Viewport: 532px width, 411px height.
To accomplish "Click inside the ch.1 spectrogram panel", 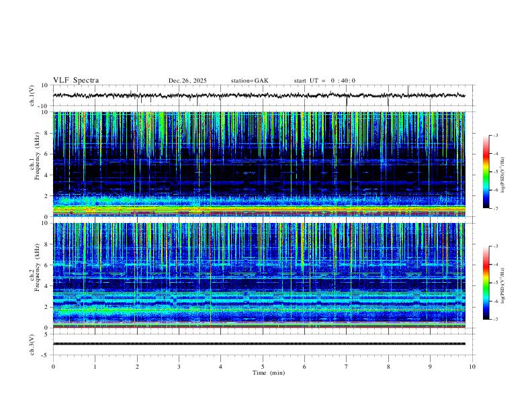I will (259, 164).
